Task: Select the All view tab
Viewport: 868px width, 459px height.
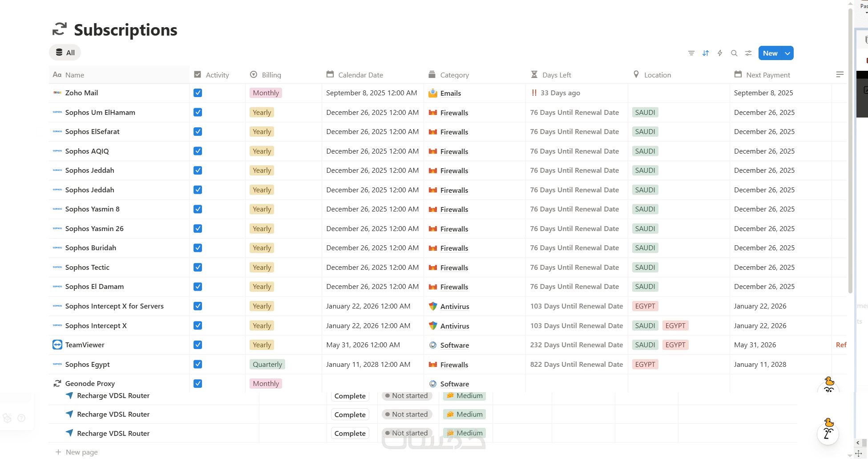Action: coord(65,53)
